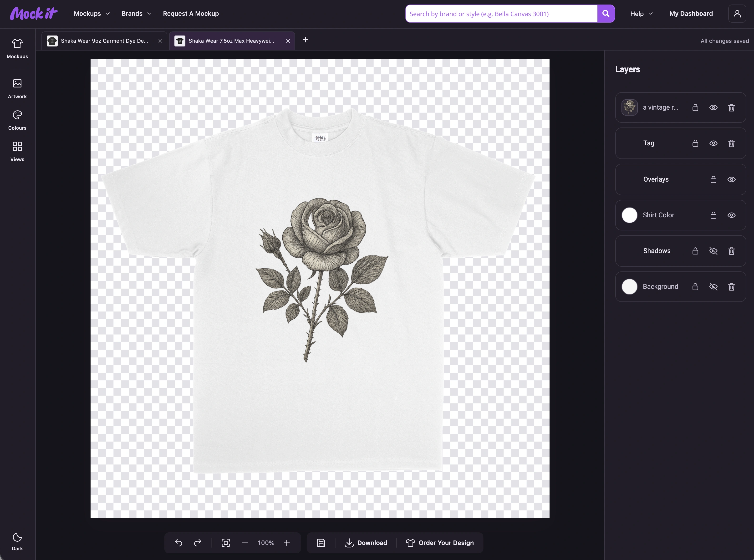Hide the vintage rose artwork layer
The image size is (754, 560).
point(713,107)
